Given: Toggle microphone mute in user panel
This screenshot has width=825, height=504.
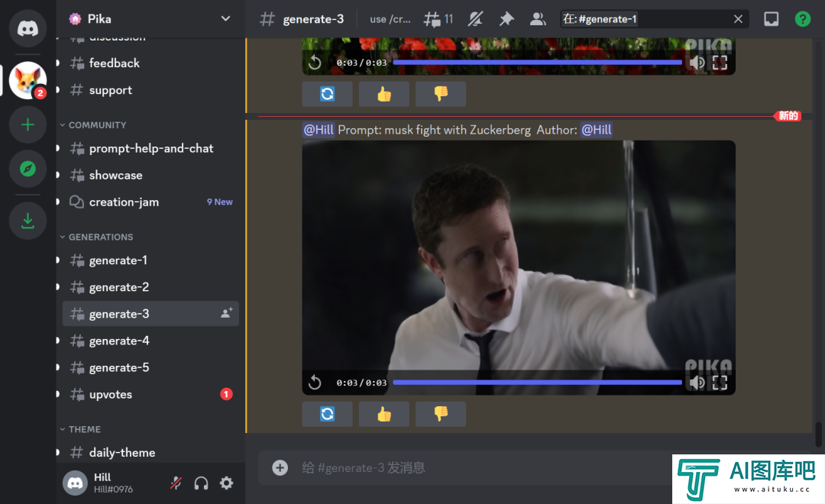Looking at the screenshot, I should click(x=176, y=483).
